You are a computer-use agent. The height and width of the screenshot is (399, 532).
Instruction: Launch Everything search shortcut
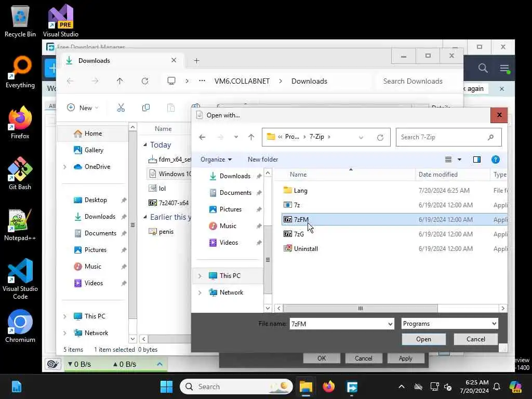20,72
